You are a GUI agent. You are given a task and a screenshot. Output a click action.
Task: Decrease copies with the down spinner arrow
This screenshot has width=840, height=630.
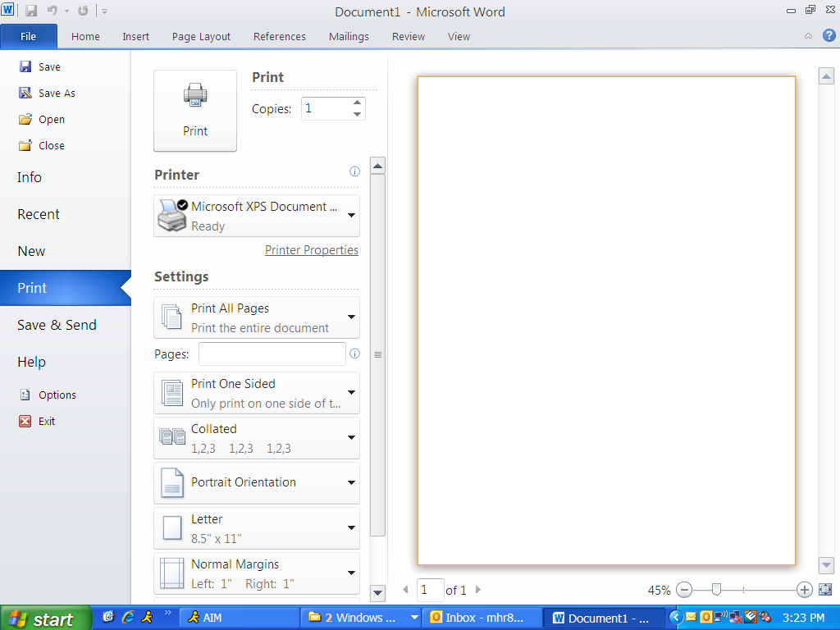tap(358, 114)
